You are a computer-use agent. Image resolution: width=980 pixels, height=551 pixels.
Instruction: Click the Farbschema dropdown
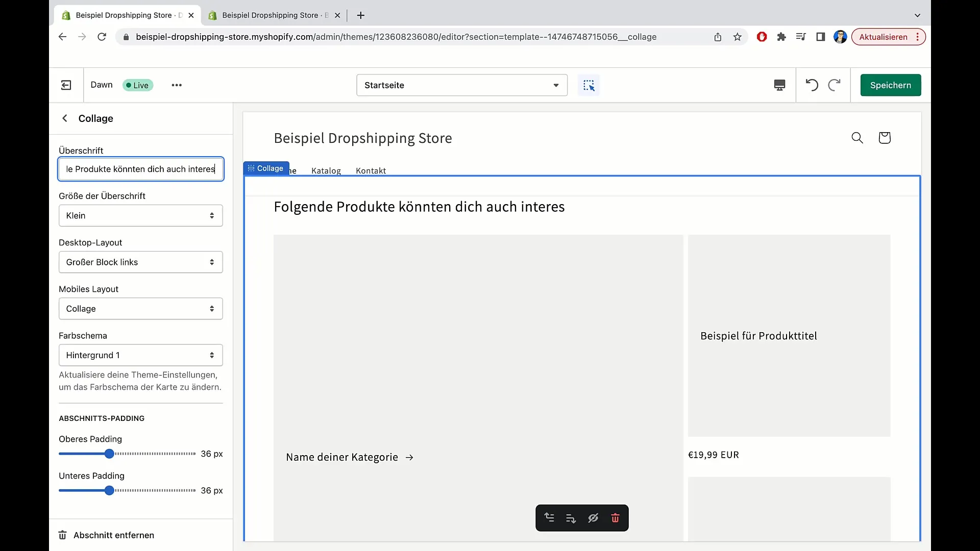click(x=141, y=355)
